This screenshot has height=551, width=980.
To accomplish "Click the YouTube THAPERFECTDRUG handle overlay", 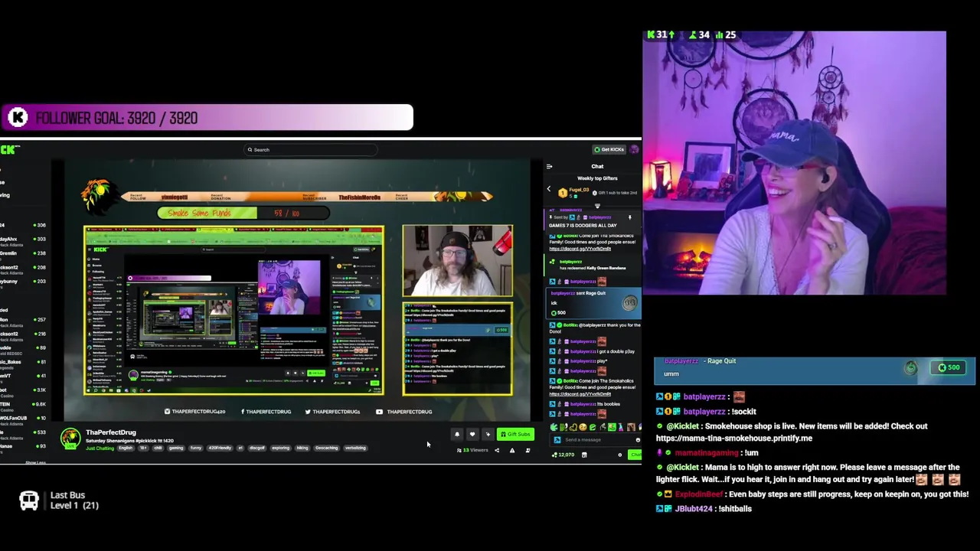I will pyautogui.click(x=406, y=412).
